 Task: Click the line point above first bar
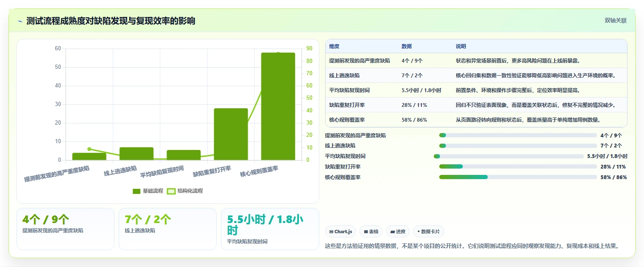[x=89, y=149]
